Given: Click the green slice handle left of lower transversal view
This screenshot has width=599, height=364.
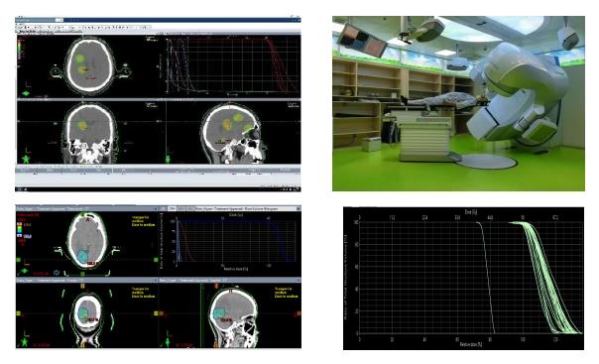Looking at the screenshot, I should point(18,260).
